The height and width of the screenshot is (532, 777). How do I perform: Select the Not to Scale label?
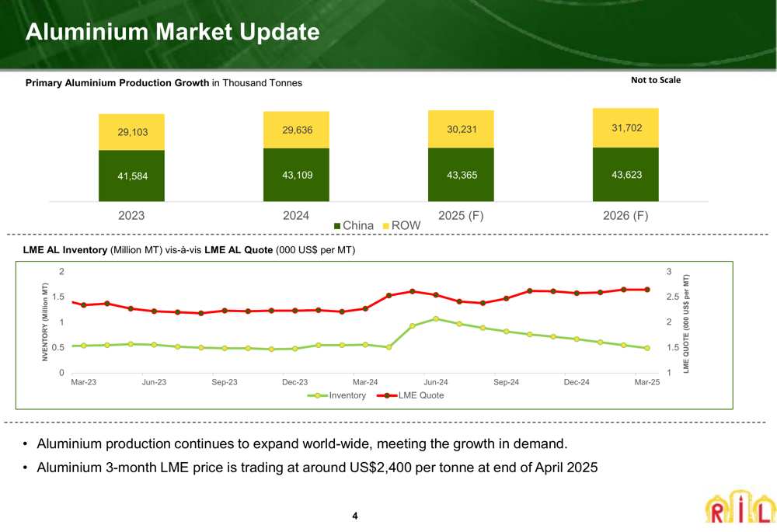pos(656,80)
